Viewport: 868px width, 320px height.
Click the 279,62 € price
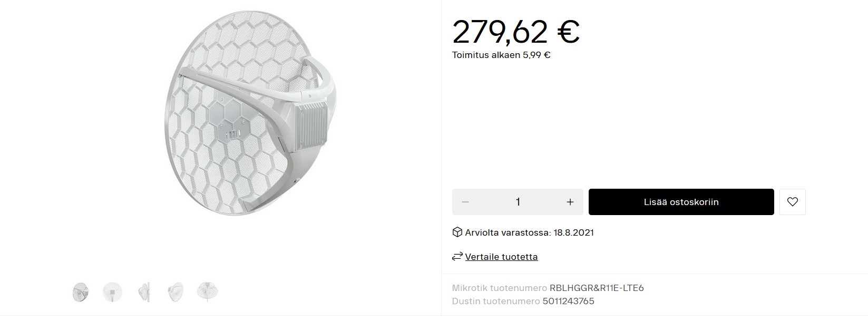click(x=516, y=32)
